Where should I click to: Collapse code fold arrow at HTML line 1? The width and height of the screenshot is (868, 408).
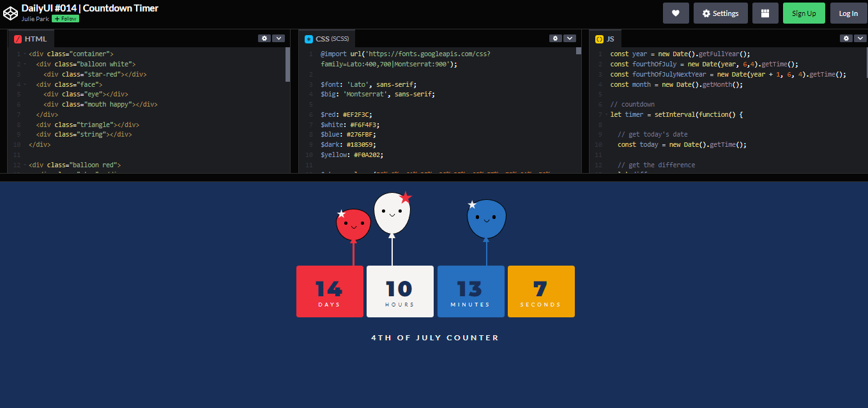[x=24, y=54]
